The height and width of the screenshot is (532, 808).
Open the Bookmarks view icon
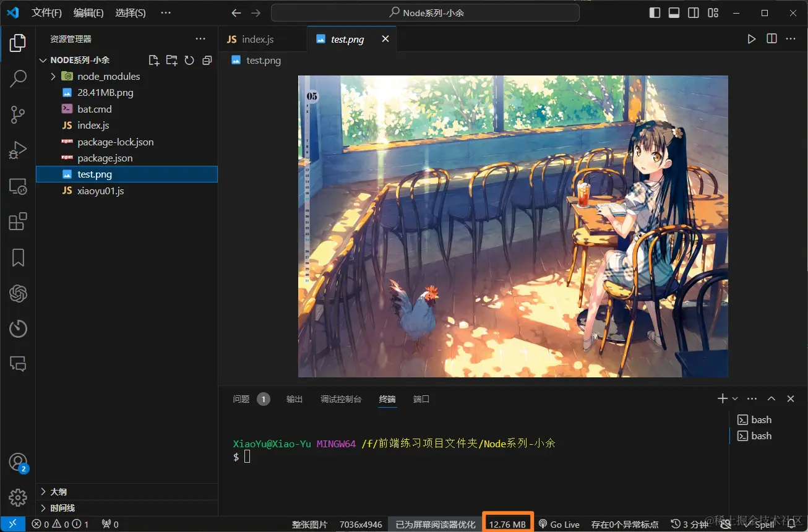18,257
